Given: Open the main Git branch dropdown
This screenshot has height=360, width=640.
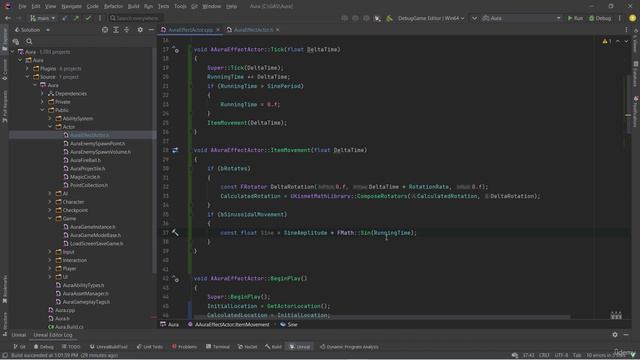Looking at the screenshot, I should [x=42, y=18].
